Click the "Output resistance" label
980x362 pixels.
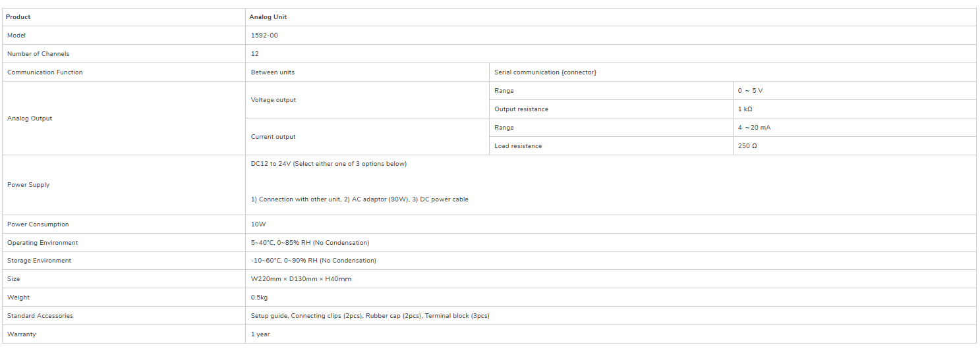(521, 109)
